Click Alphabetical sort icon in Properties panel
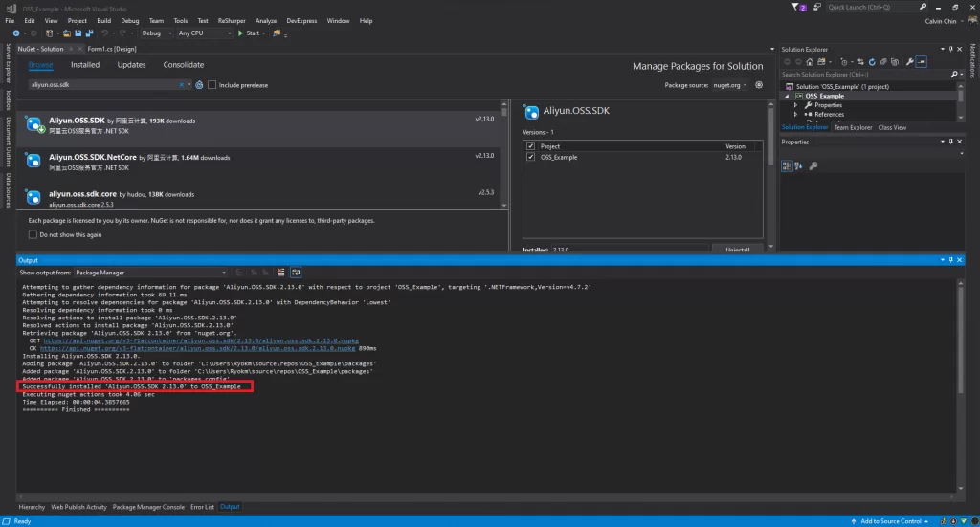The width and height of the screenshot is (980, 527). 799,165
